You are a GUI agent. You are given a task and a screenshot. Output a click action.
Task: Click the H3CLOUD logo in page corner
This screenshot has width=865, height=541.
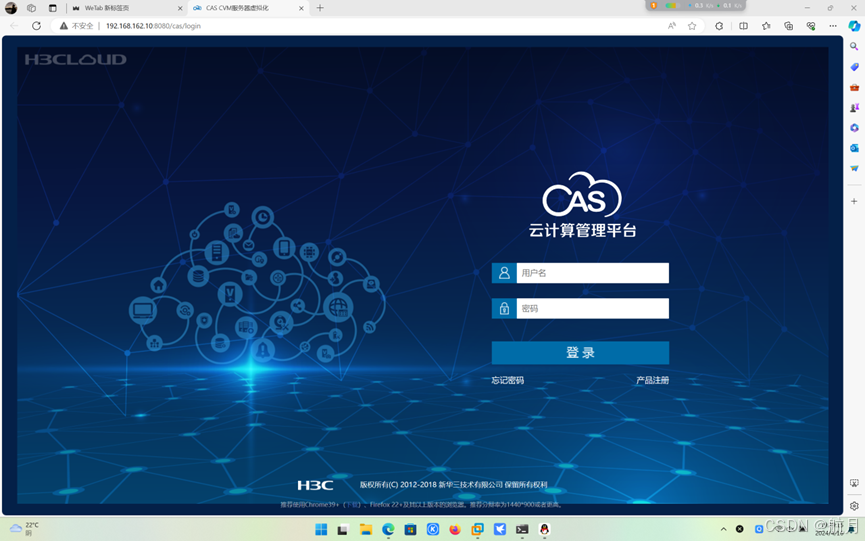coord(76,60)
